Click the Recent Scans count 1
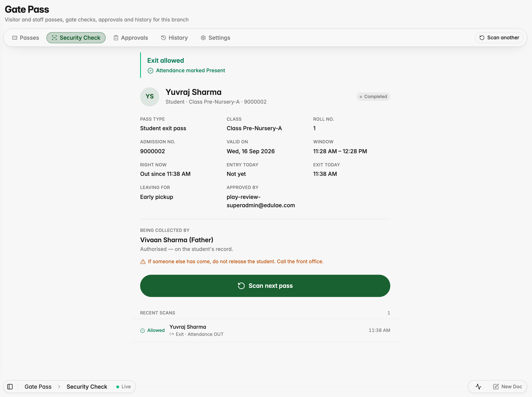532x397 pixels. pos(388,313)
